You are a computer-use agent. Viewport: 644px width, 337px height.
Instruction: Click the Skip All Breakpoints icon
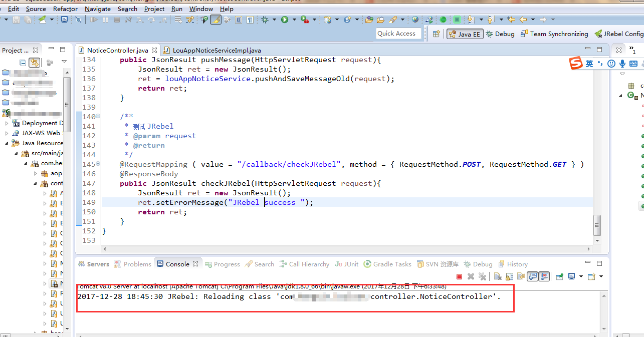[x=78, y=20]
